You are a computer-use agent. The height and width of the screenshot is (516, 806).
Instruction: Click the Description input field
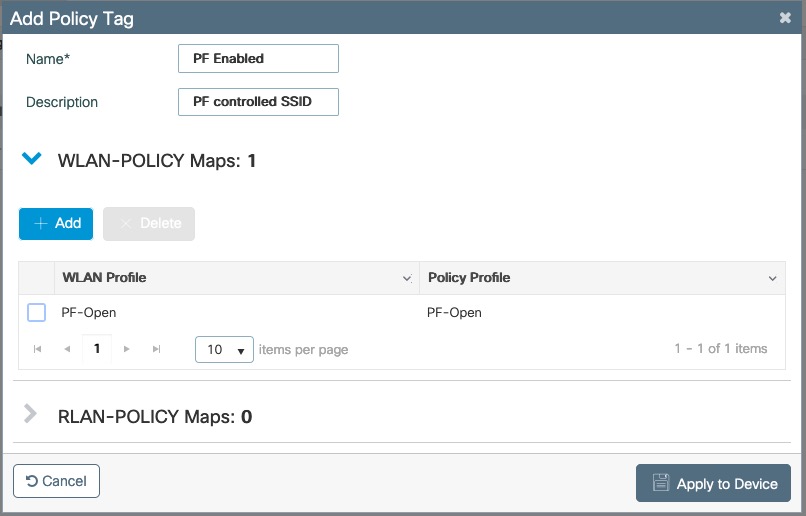(258, 102)
